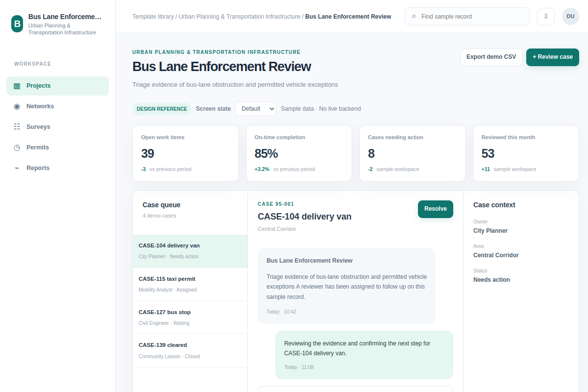Click the Needs action status value
Viewport: 588px width, 392px height.
tap(491, 280)
